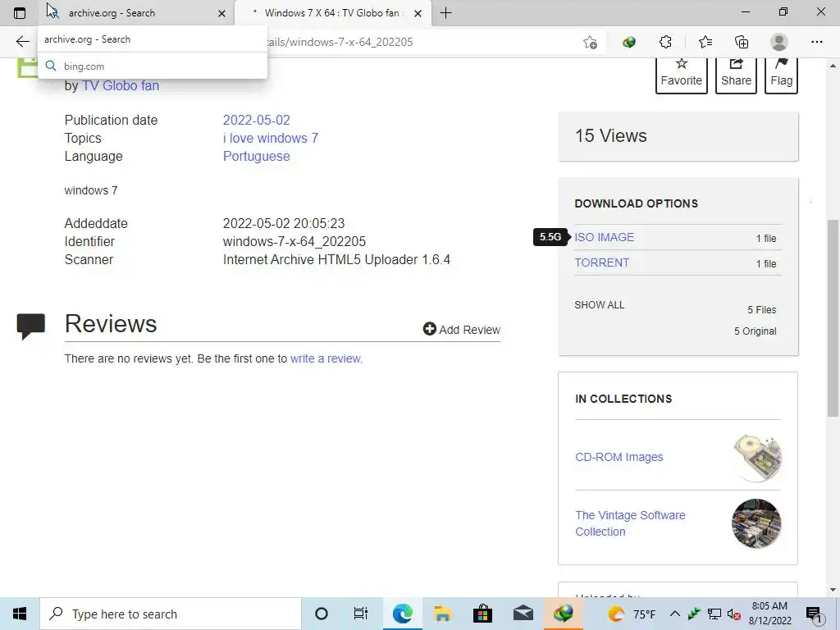
Task: Open the Favorites list icon
Action: click(705, 42)
